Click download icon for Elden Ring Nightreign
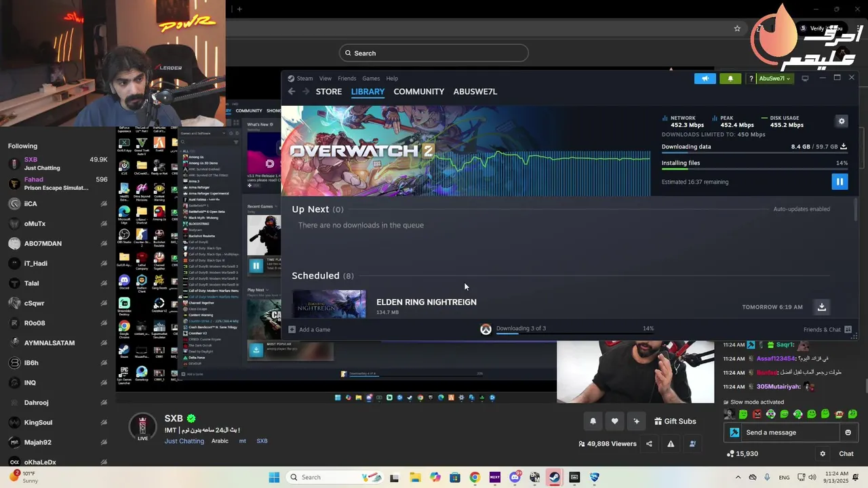Image resolution: width=868 pixels, height=488 pixels. (x=821, y=307)
